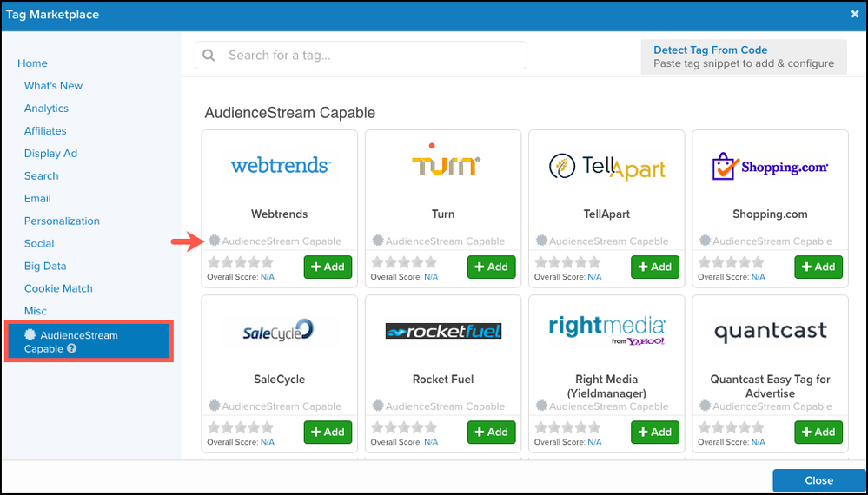The image size is (868, 495).
Task: Click the AudienceStream badge icon on Webtrends card
Action: pyautogui.click(x=215, y=241)
